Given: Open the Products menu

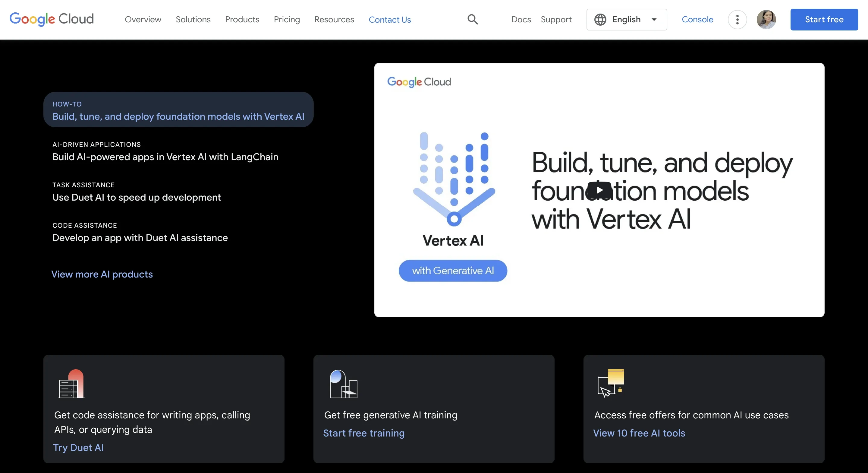Looking at the screenshot, I should click(242, 20).
